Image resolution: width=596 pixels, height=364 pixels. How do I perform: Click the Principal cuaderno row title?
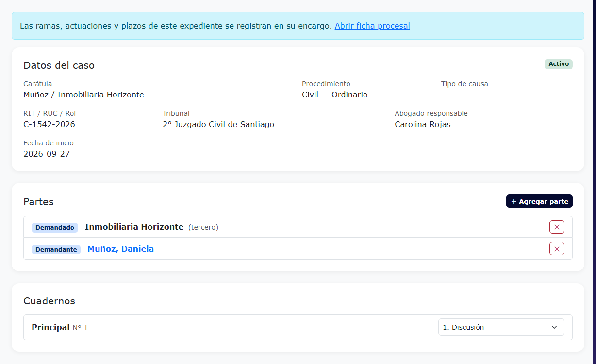(x=50, y=327)
